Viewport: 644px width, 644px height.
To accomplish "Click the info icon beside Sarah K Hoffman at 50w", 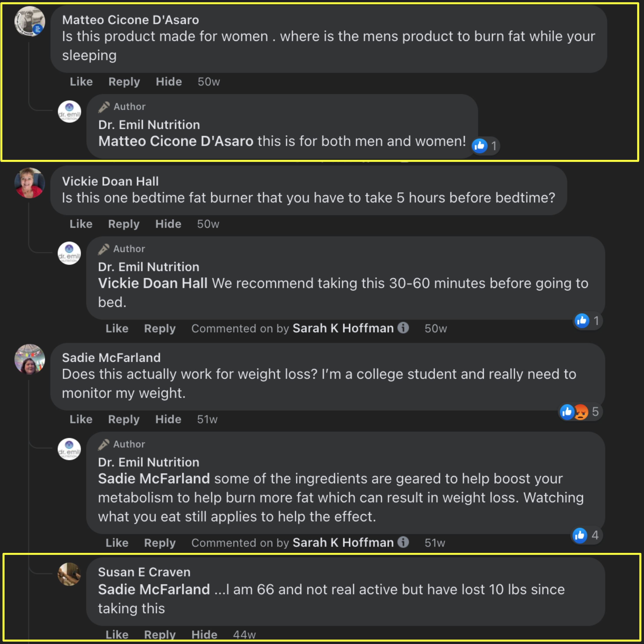I will [x=403, y=328].
